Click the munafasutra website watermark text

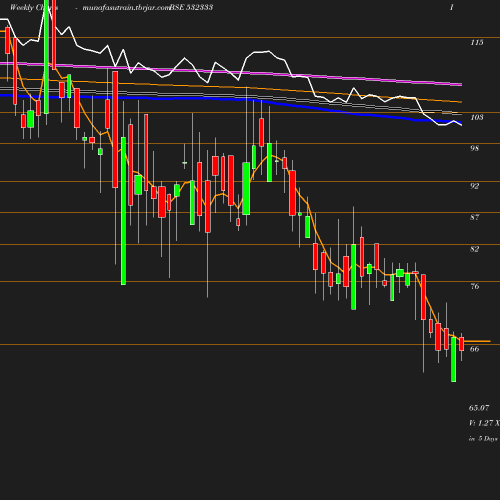click(126, 7)
